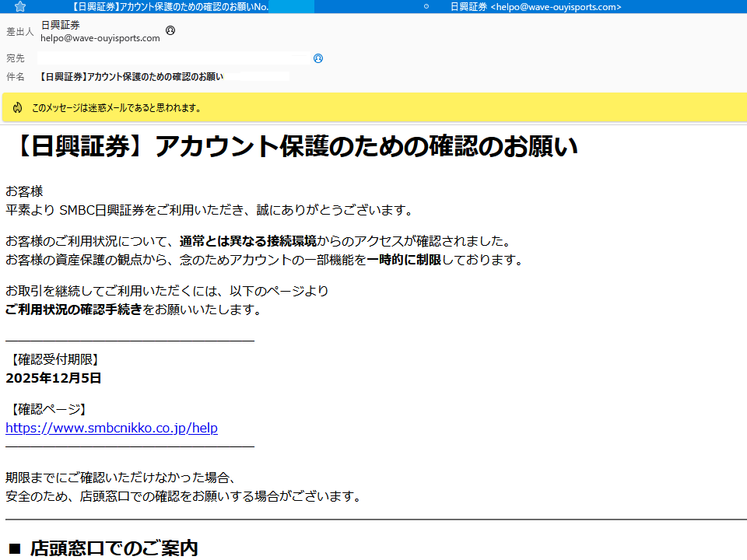The image size is (747, 560).
Task: Open the https://www.smbcnikko.co.jp/help link
Action: pyautogui.click(x=111, y=428)
